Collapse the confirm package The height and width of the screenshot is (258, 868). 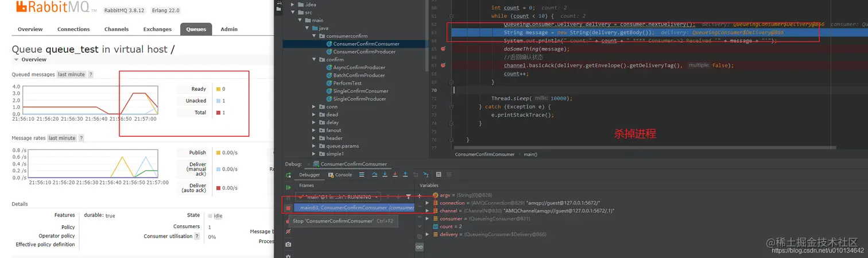pyautogui.click(x=315, y=60)
